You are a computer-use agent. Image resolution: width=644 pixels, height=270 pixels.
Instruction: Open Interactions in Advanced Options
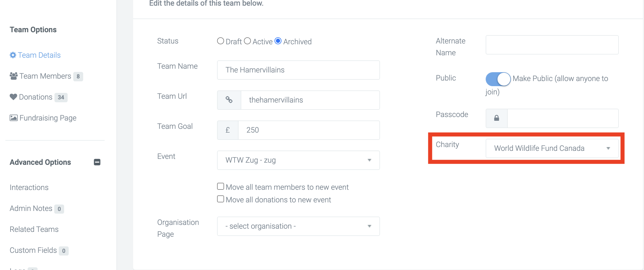click(29, 187)
